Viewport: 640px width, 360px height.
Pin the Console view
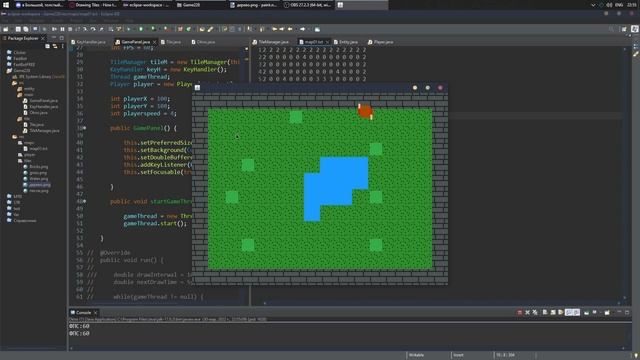[587, 313]
